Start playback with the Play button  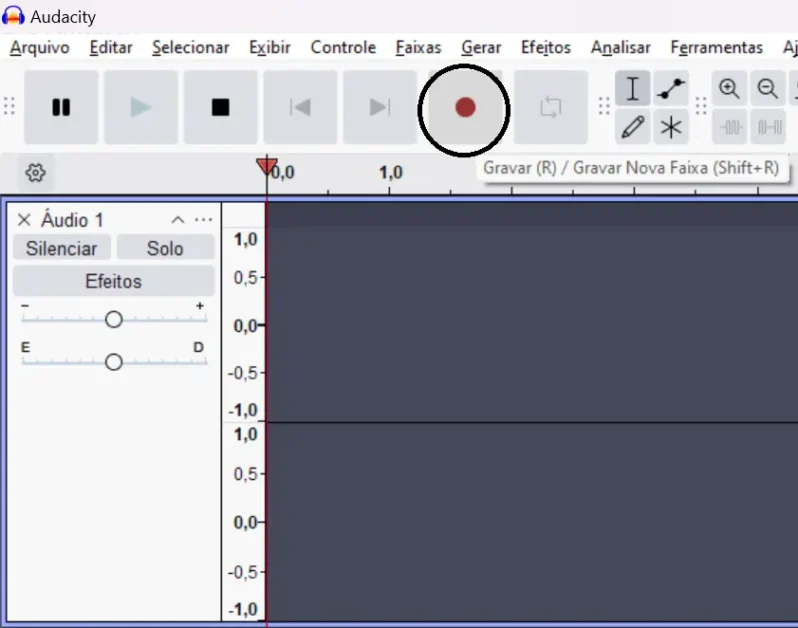(141, 107)
